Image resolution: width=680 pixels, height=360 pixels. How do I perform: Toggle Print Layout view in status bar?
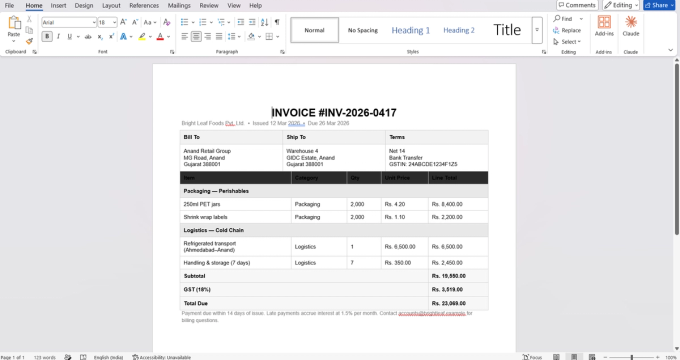574,357
